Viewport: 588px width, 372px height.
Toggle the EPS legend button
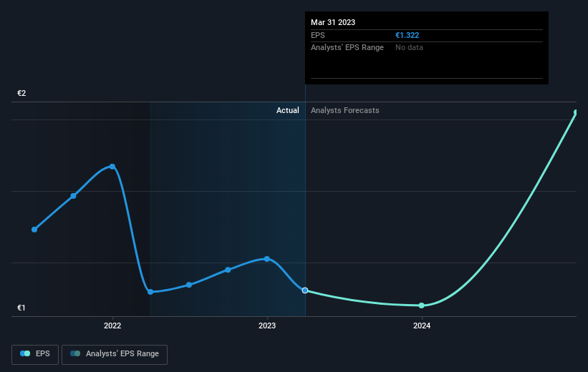(x=35, y=354)
